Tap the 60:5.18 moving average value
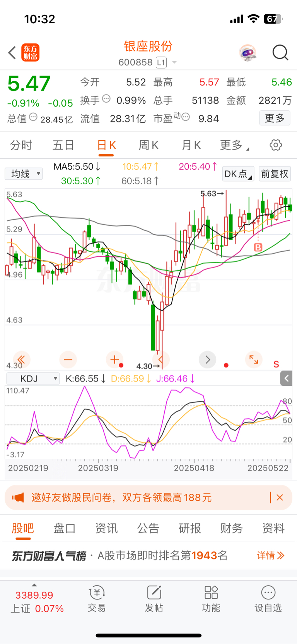297x644 pixels. point(140,181)
